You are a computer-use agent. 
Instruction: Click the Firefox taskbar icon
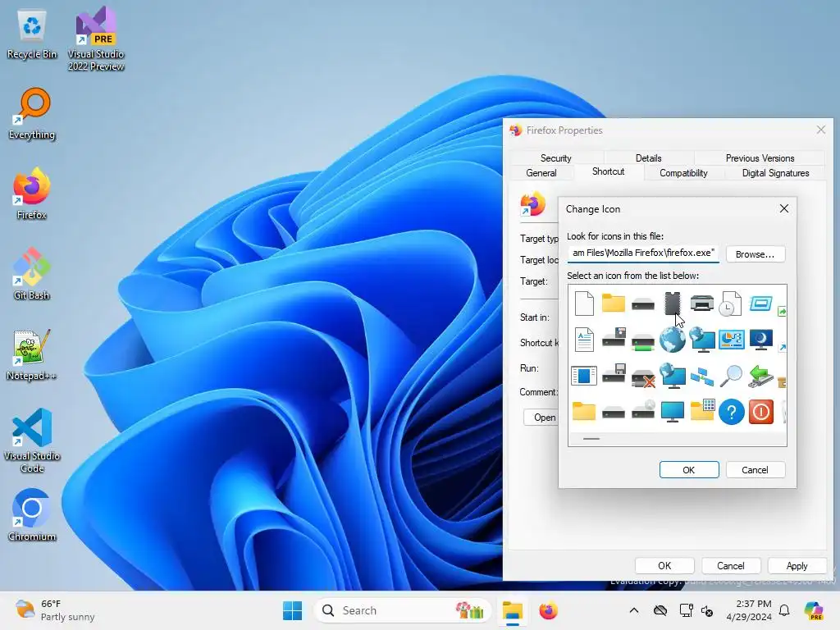tap(549, 610)
